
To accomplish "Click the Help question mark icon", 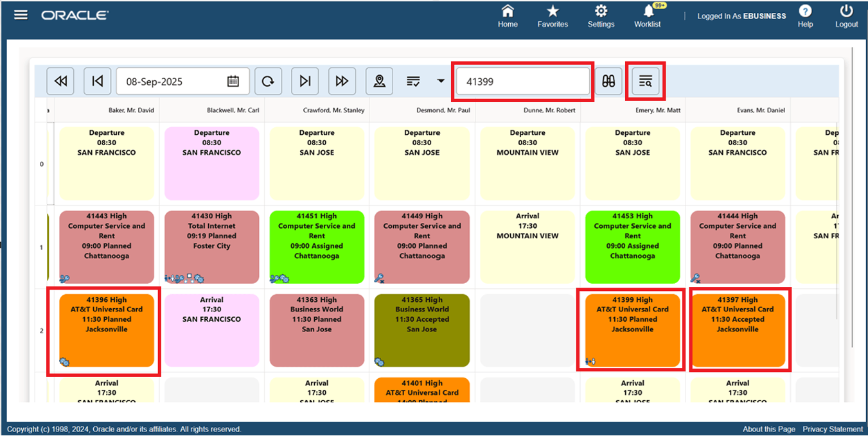I will click(805, 15).
